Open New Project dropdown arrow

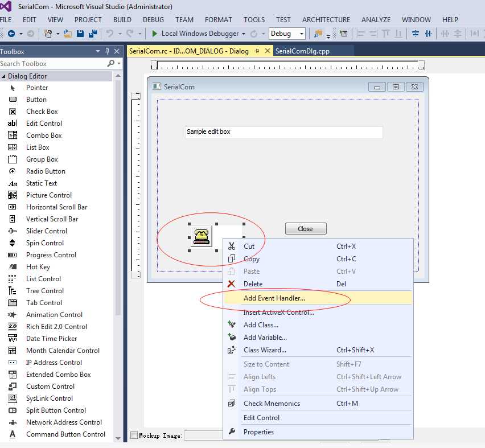point(57,34)
